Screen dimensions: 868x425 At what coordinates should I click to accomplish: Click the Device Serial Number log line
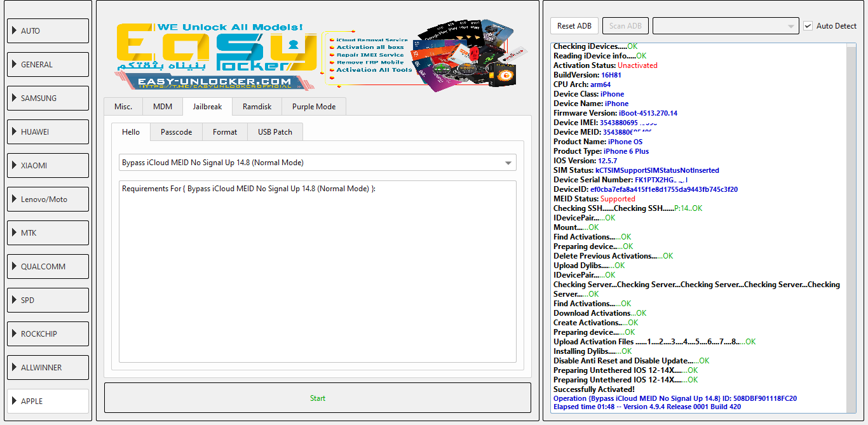pos(621,180)
